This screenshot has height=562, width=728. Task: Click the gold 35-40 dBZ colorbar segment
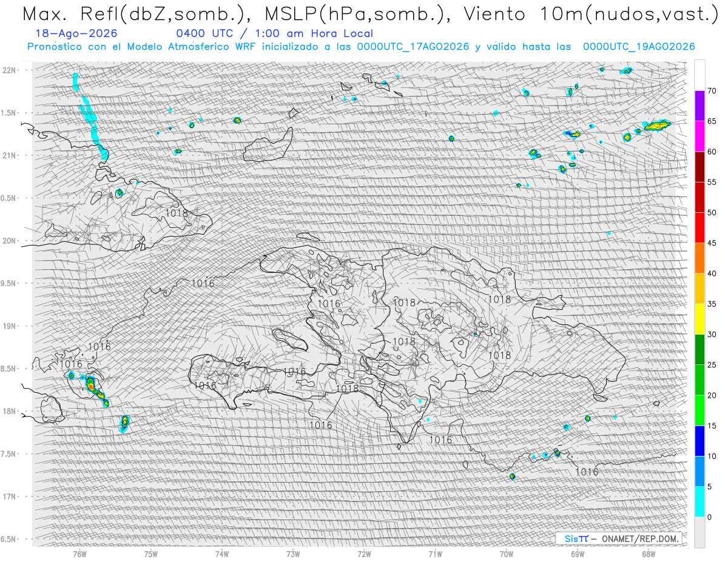click(x=699, y=289)
